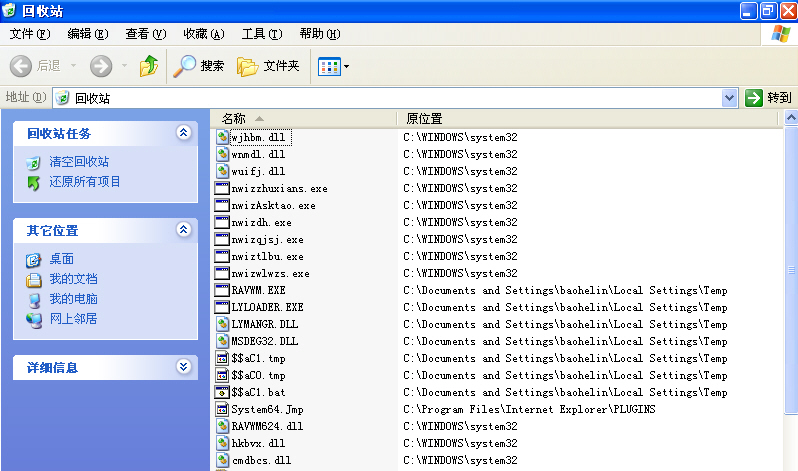Select file wuifj.dll
The image size is (798, 471).
(258, 172)
